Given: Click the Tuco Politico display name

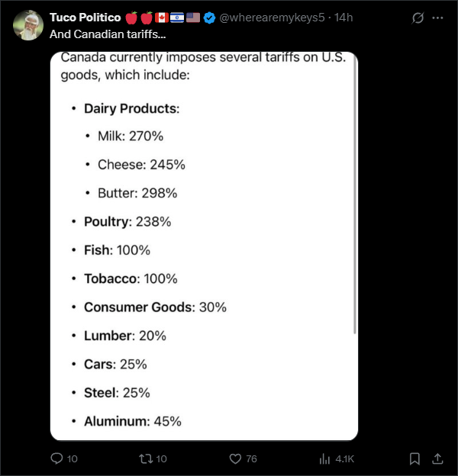Looking at the screenshot, I should [x=85, y=18].
